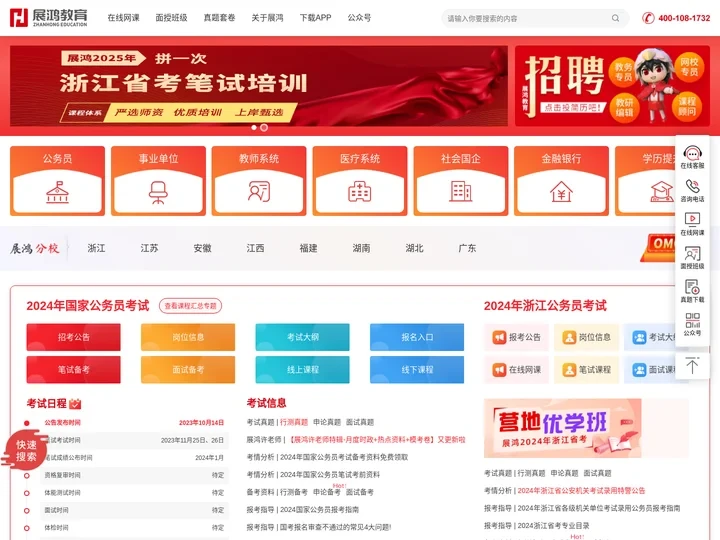This screenshot has height=540, width=720.
Task: Click the 在线网课 sidebar play icon
Action: (x=692, y=219)
